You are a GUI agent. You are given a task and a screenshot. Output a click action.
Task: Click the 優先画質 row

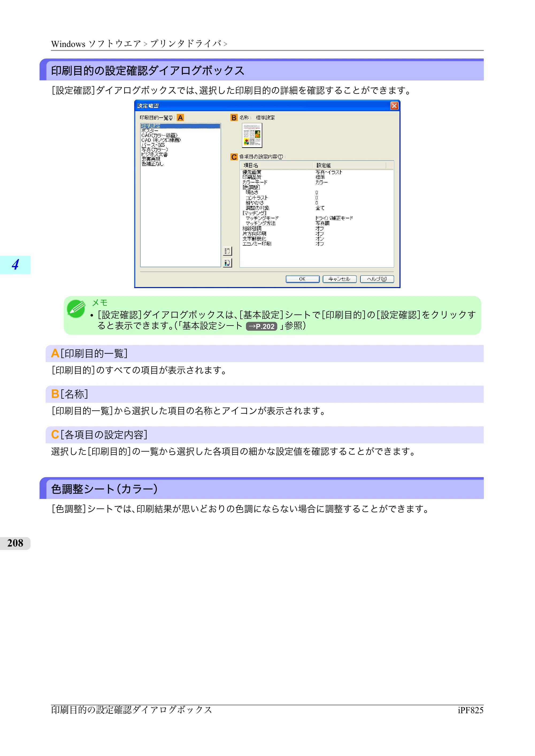pyautogui.click(x=317, y=172)
